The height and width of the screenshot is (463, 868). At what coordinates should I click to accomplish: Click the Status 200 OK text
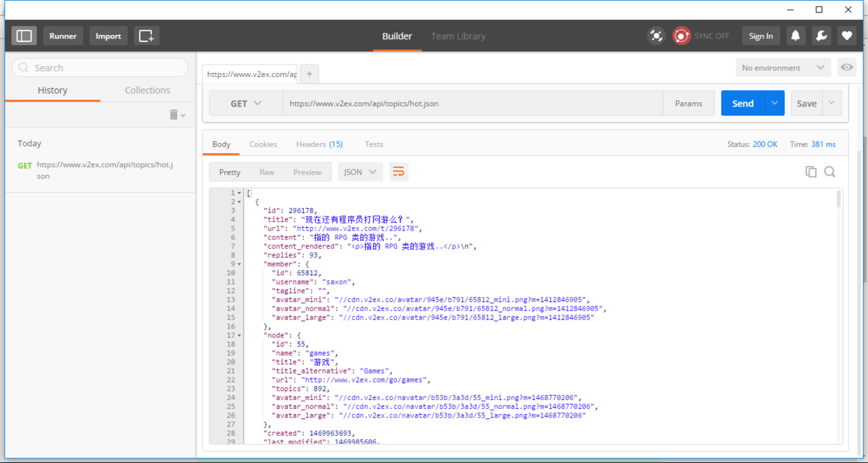coord(752,144)
